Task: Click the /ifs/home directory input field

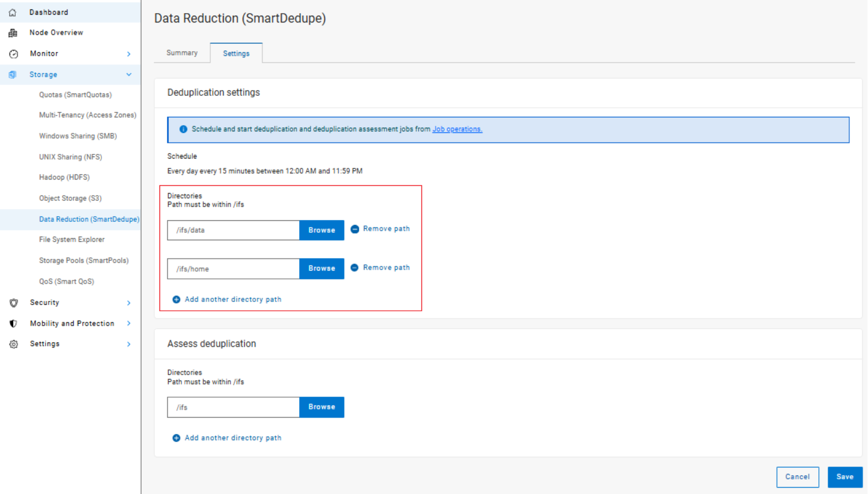Action: click(x=233, y=268)
